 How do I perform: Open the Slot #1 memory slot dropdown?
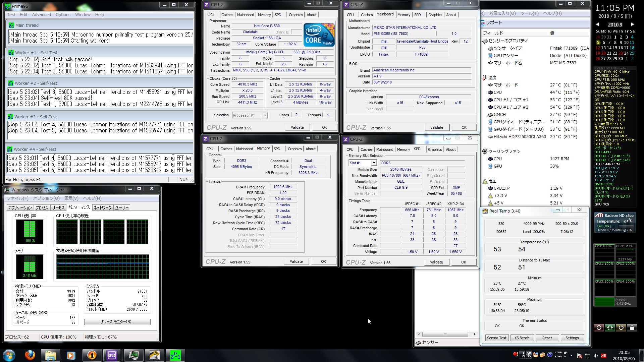pos(374,163)
